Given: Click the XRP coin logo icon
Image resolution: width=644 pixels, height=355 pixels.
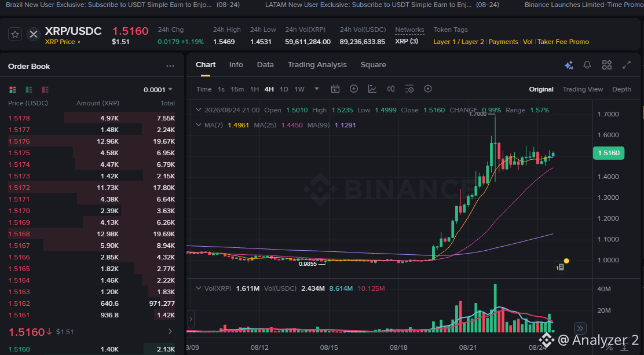Looking at the screenshot, I should point(33,34).
